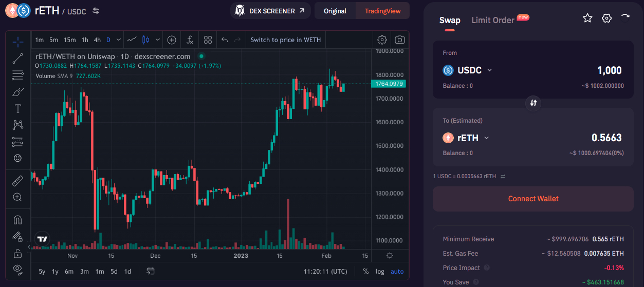Select the D daily interval
This screenshot has width=644, height=287.
pyautogui.click(x=108, y=40)
